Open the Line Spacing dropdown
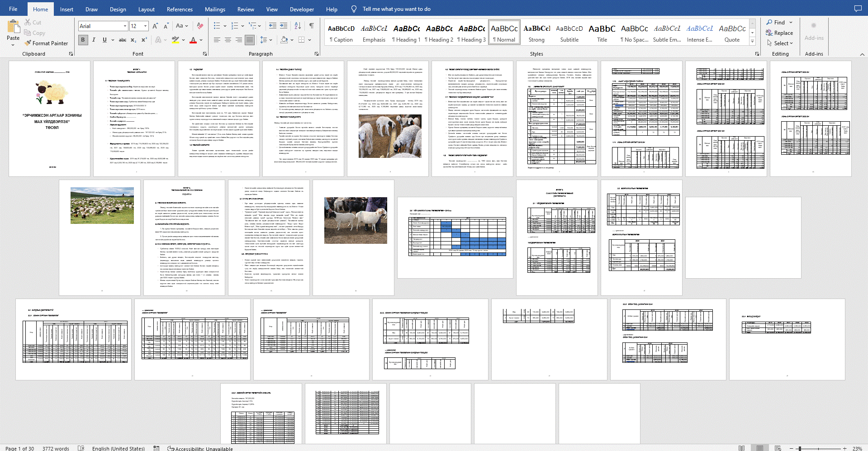868x451 pixels. click(266, 40)
